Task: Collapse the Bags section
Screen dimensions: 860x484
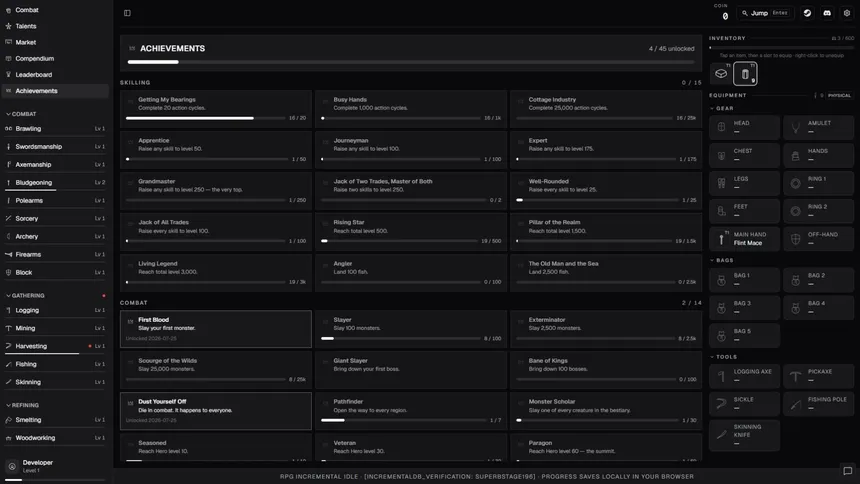Action: point(722,261)
